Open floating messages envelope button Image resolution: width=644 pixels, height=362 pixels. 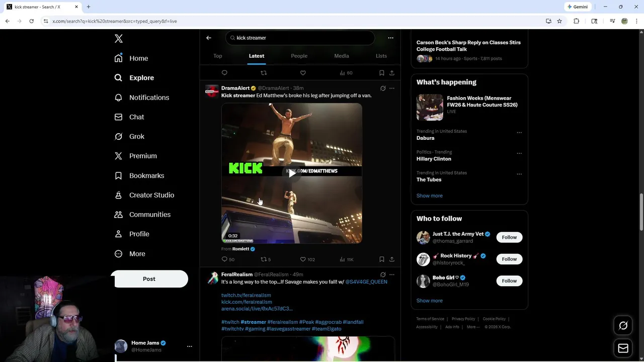tap(623, 348)
